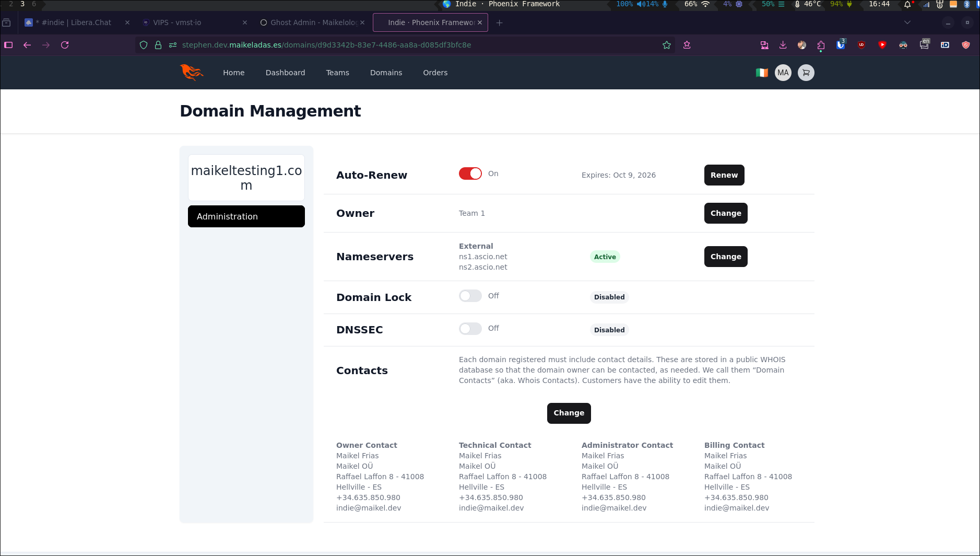Select Administration in the sidebar
980x556 pixels.
246,216
